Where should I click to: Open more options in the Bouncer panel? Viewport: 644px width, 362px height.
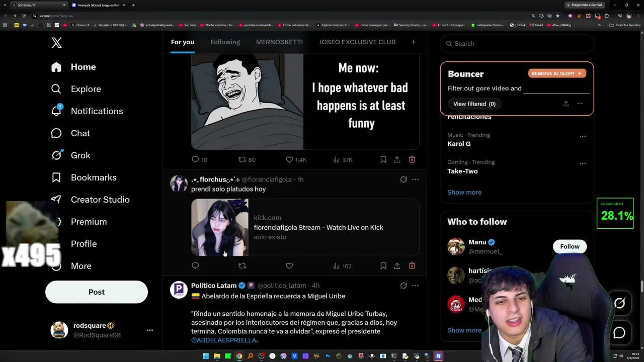coord(580,104)
